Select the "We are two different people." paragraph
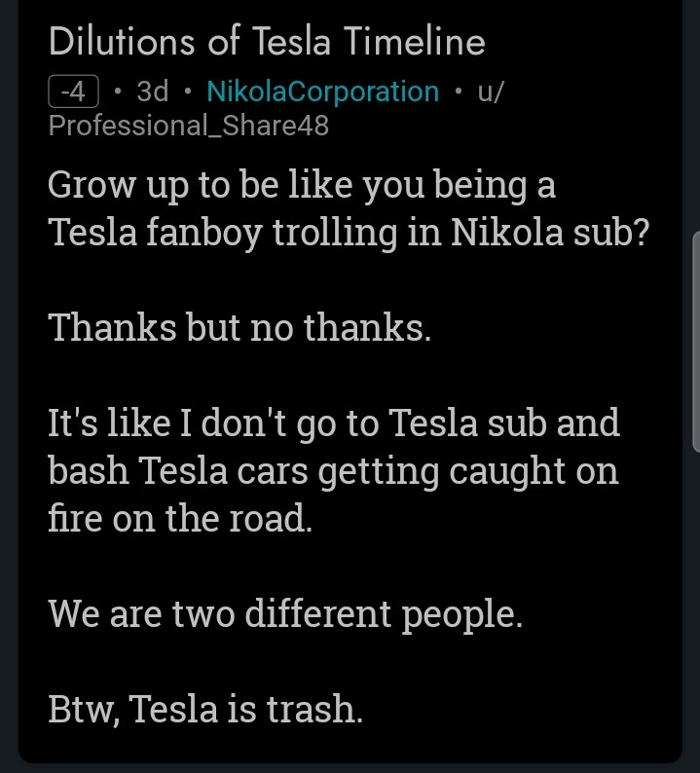The height and width of the screenshot is (773, 700). pos(285,614)
